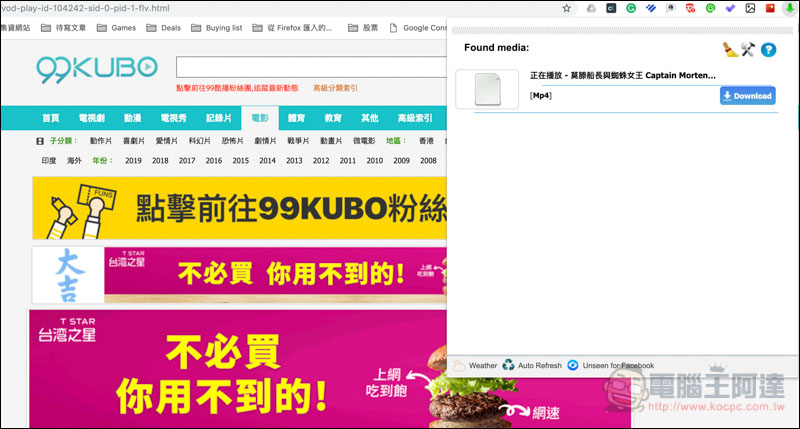This screenshot has height=429, width=800.
Task: Go to the 首頁 tab
Action: coord(51,118)
